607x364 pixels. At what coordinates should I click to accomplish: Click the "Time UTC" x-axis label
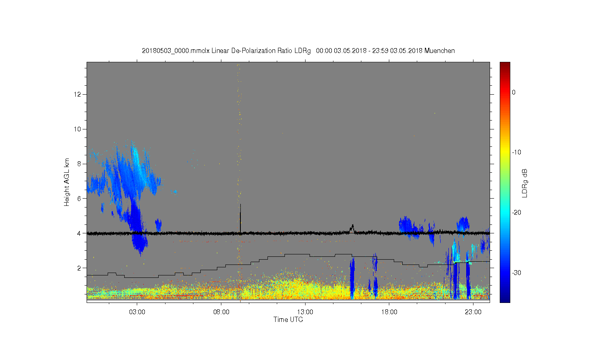(x=288, y=320)
